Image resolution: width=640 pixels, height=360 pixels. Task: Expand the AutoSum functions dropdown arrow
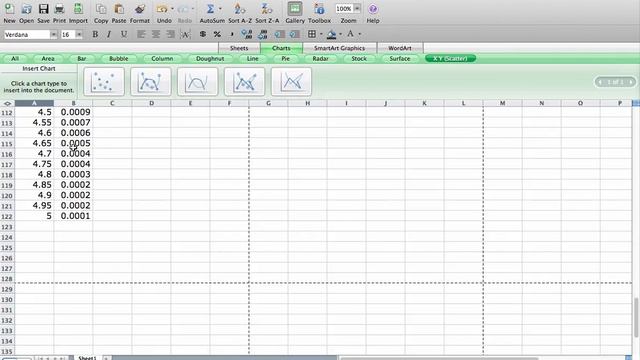point(220,9)
